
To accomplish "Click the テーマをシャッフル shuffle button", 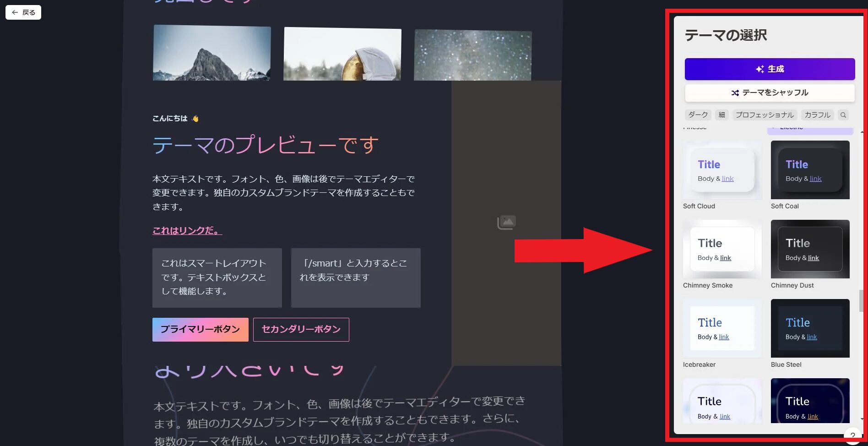I will (770, 93).
